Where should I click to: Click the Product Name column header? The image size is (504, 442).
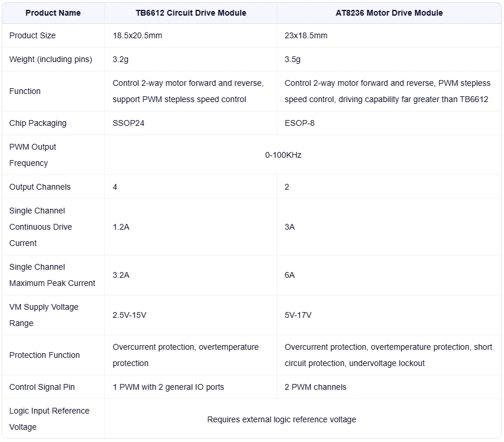tap(53, 13)
